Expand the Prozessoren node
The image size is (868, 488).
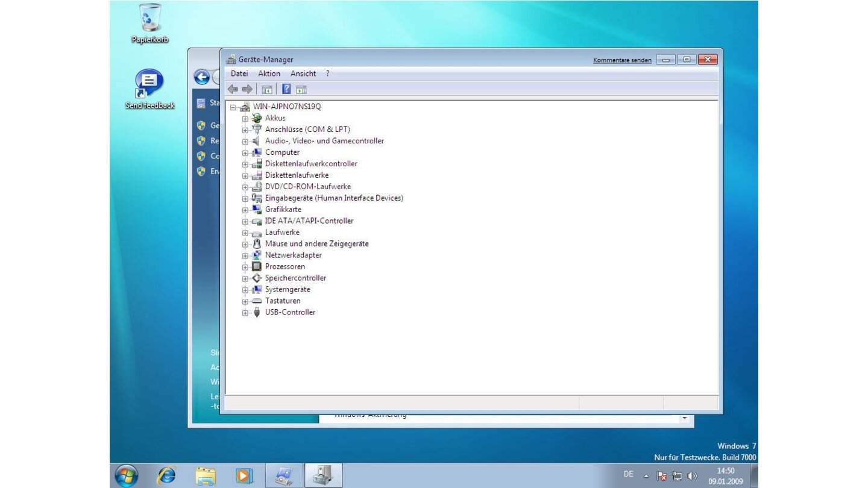coord(245,267)
